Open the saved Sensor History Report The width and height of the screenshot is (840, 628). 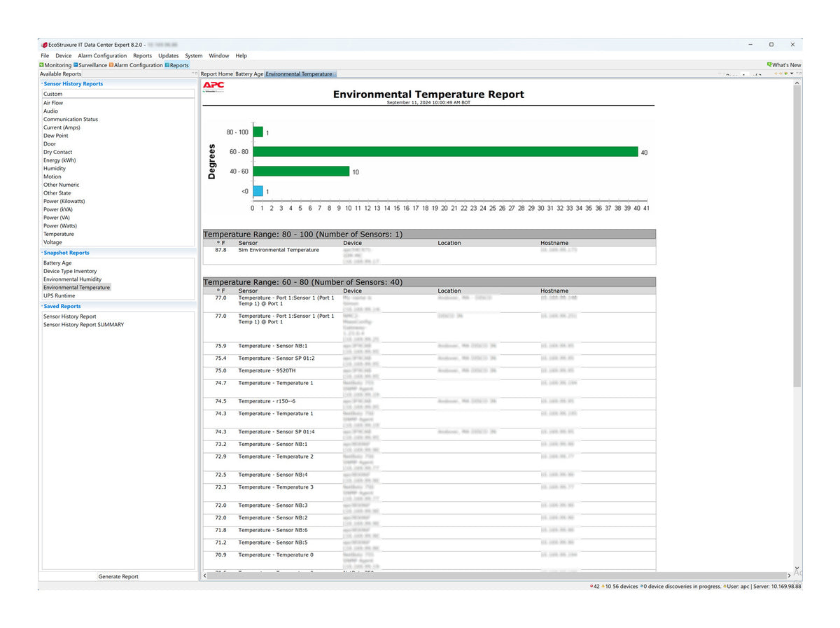(x=70, y=316)
